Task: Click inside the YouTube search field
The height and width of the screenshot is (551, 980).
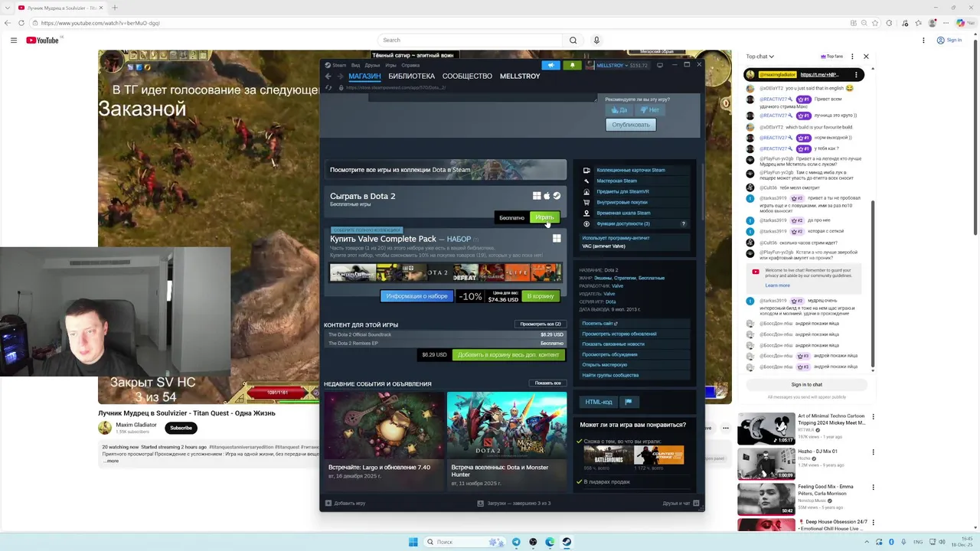Action: (471, 40)
